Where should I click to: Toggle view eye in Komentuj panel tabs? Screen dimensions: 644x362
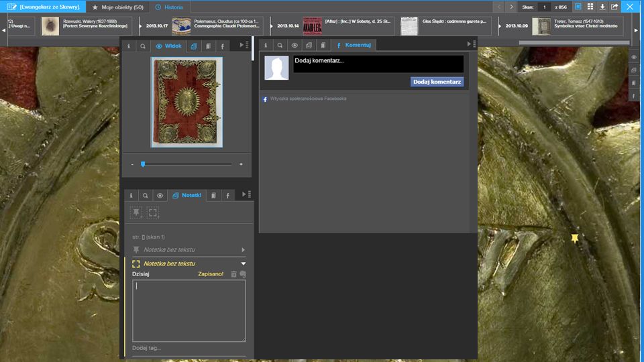(x=294, y=45)
